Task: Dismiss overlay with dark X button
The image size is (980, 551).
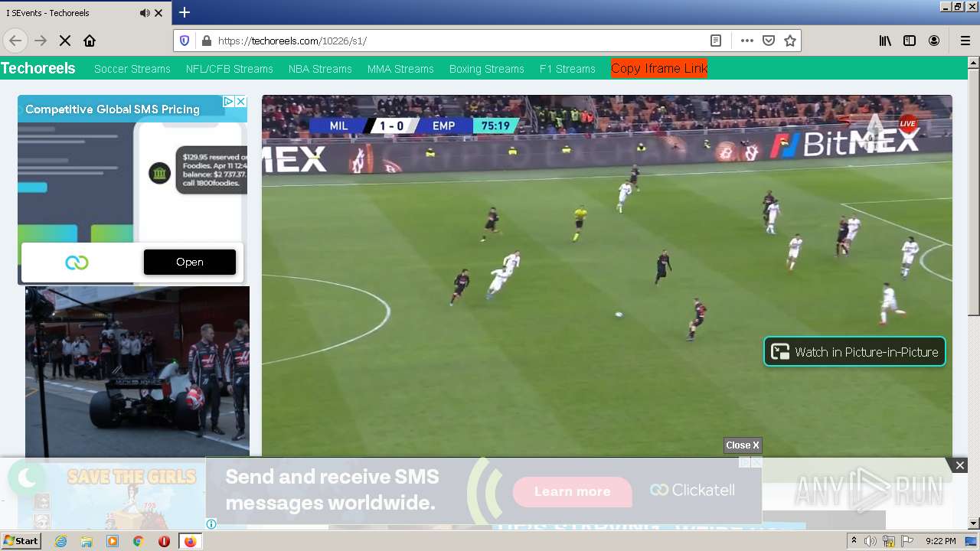Action: coord(959,465)
